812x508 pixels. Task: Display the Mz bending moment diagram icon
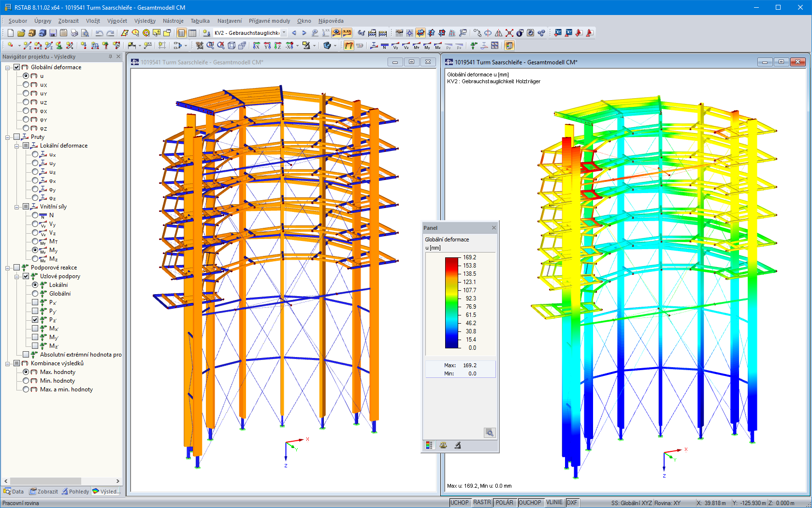pos(438,45)
